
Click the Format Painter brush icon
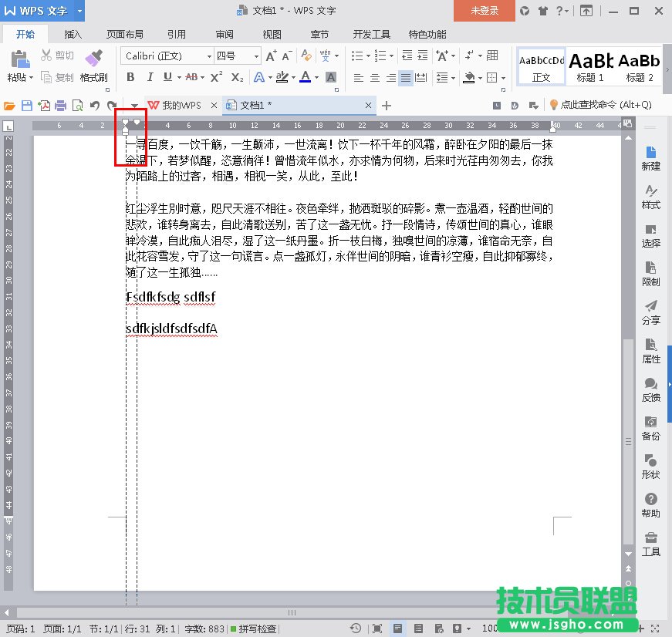pyautogui.click(x=93, y=59)
